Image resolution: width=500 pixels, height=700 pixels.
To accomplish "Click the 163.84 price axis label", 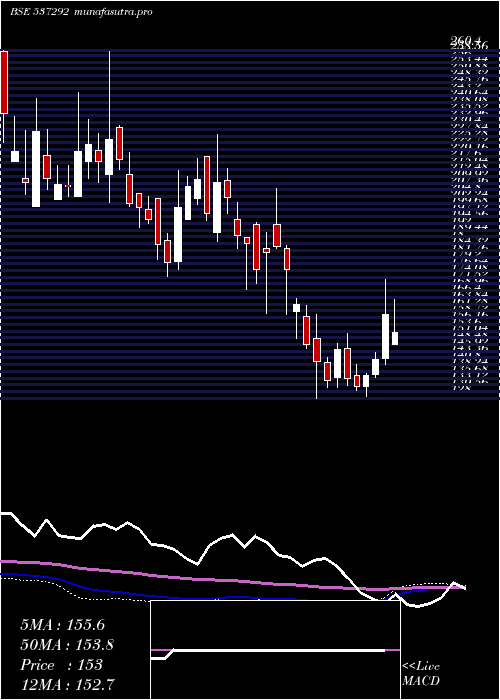I will [470, 294].
